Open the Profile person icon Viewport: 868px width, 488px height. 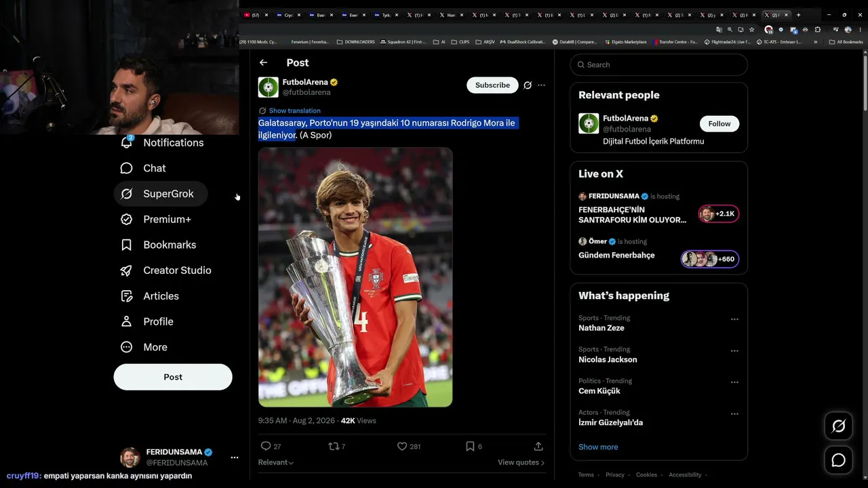tap(126, 321)
